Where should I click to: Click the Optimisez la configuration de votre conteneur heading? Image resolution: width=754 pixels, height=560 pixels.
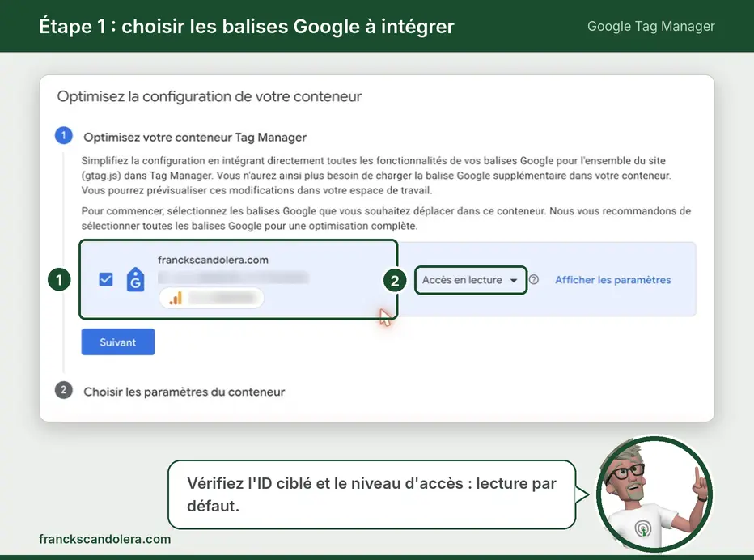[x=210, y=96]
